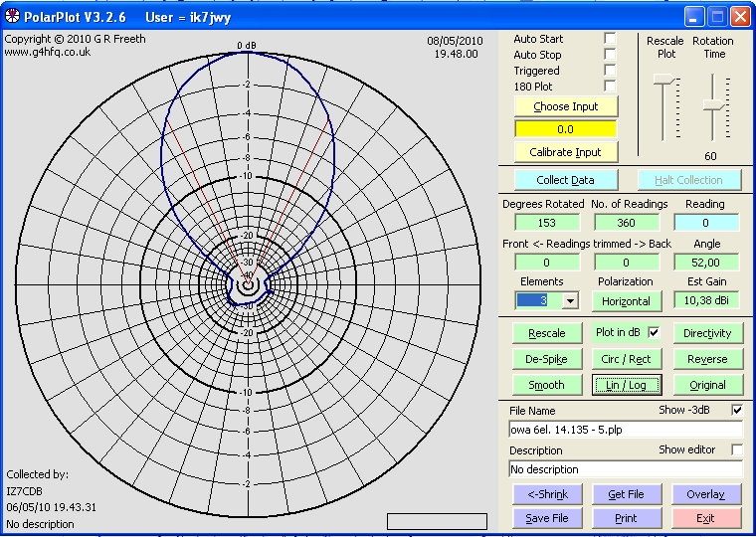Click the Reading value field

[706, 223]
